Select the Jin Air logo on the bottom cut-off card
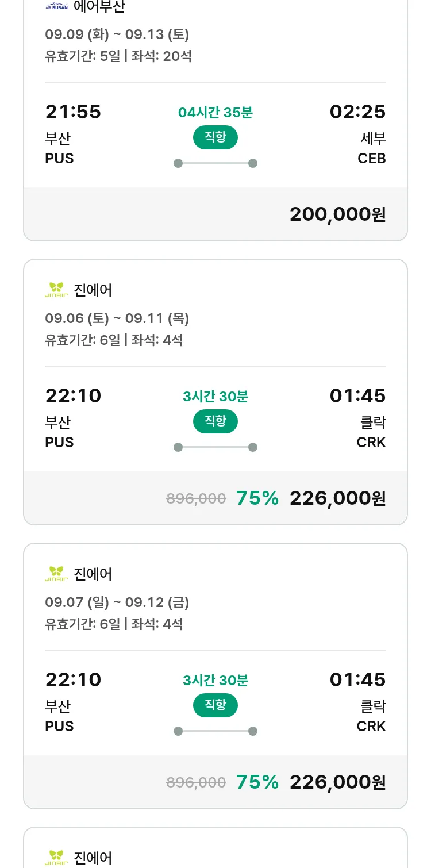The width and height of the screenshot is (431, 868). coord(56,858)
